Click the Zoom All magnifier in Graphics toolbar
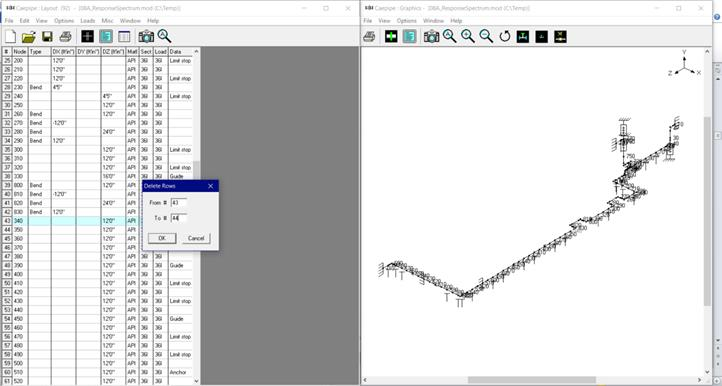 point(449,36)
